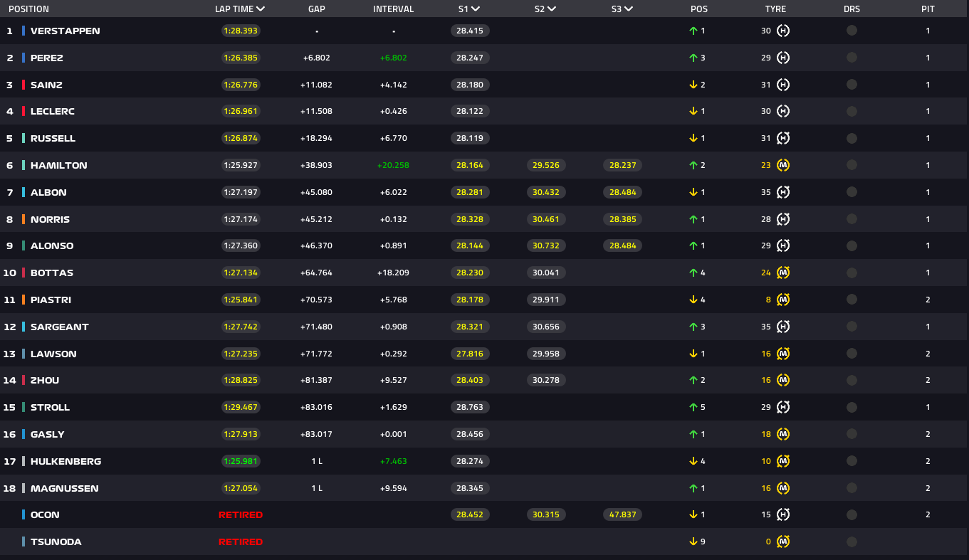
Task: Open the S3 column dropdown chevron
Action: [x=628, y=9]
